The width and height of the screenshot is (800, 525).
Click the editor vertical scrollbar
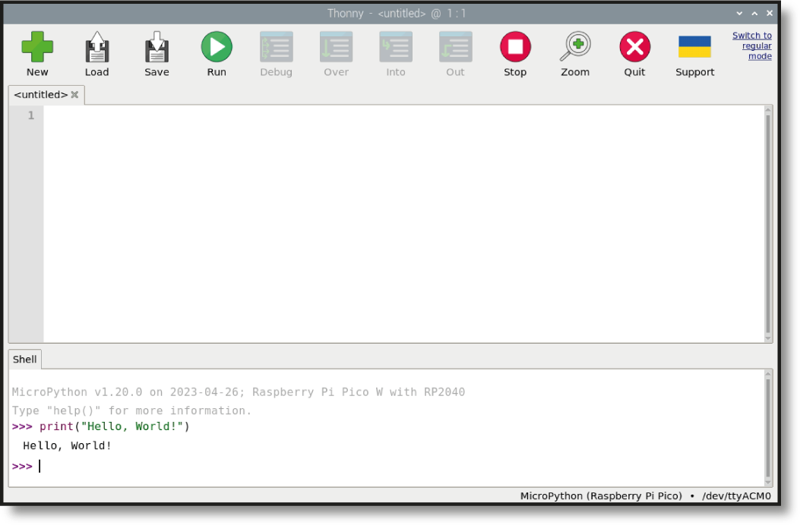click(768, 224)
